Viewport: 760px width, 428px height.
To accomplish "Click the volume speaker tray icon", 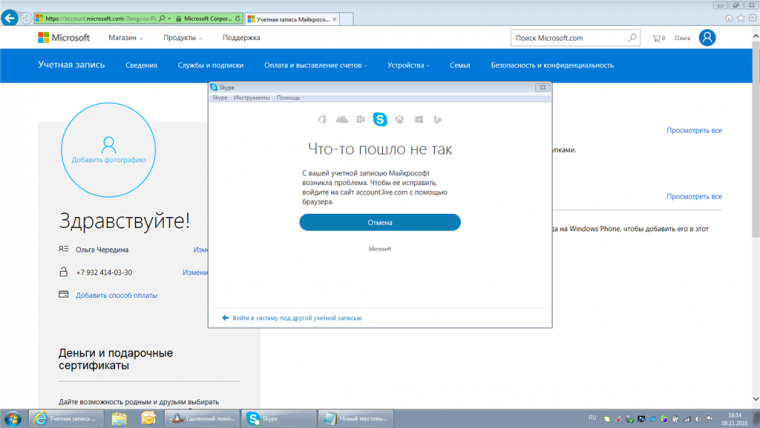I will 698,419.
